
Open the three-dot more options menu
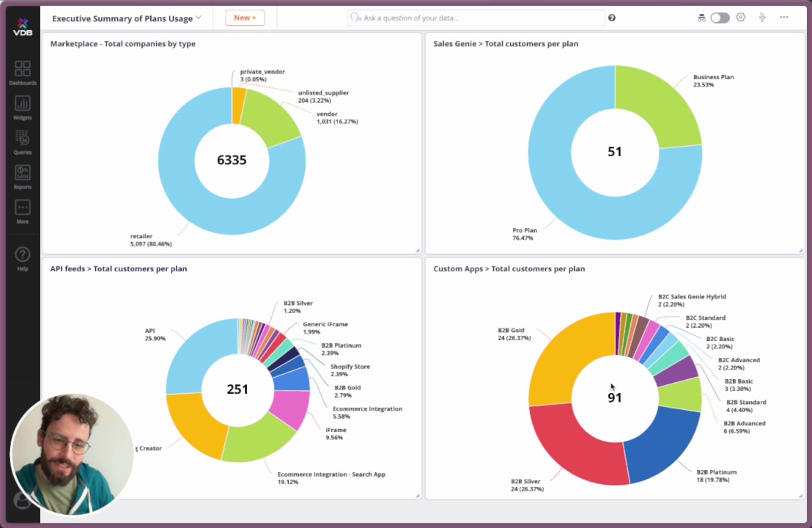(x=784, y=17)
